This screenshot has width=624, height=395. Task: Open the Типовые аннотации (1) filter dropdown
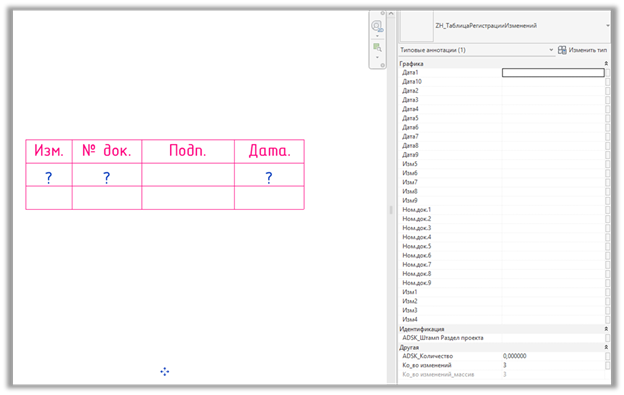[x=551, y=50]
